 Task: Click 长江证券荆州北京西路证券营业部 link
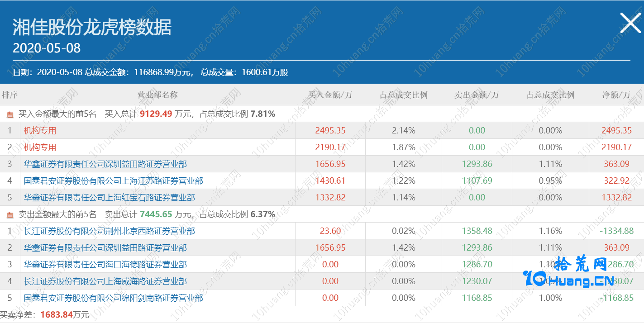(x=109, y=231)
